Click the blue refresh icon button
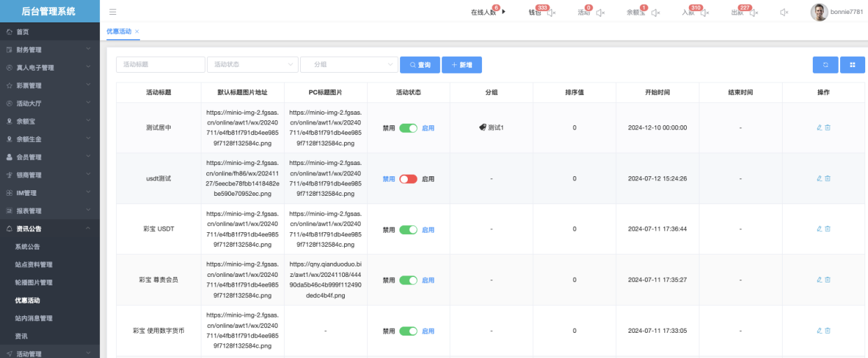 tap(825, 65)
